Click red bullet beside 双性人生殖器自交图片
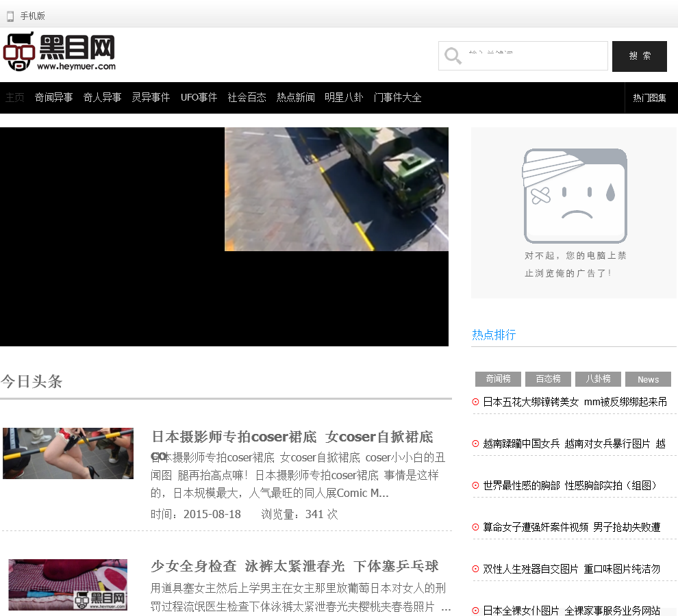678x616 pixels. pyautogui.click(x=476, y=569)
